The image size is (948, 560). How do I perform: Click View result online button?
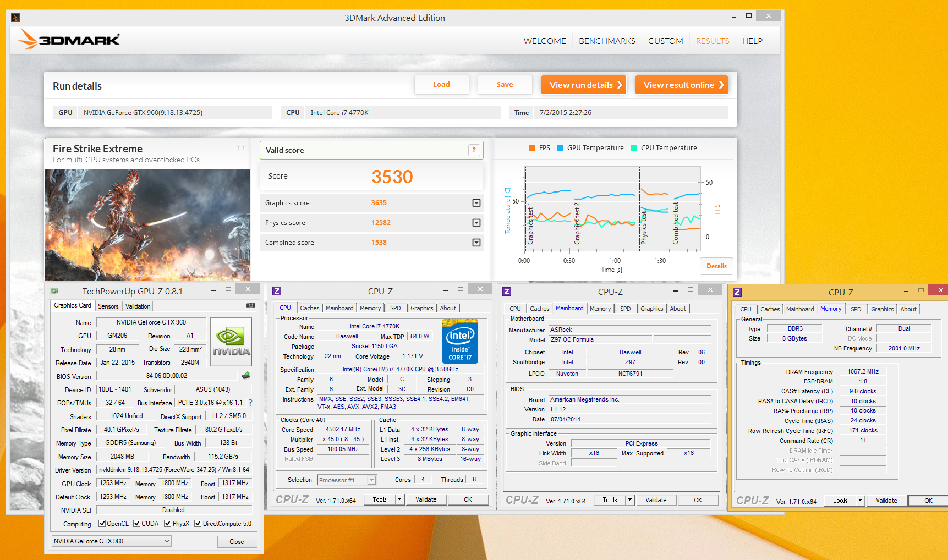coord(682,85)
